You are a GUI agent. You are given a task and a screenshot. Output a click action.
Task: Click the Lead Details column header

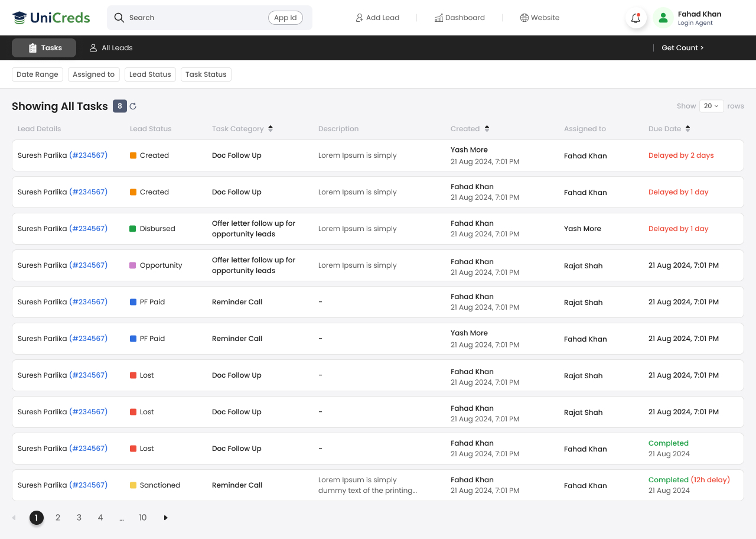point(39,129)
